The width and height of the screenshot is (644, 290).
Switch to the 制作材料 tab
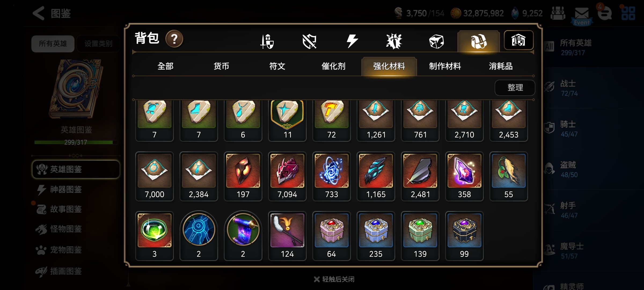[x=445, y=66]
